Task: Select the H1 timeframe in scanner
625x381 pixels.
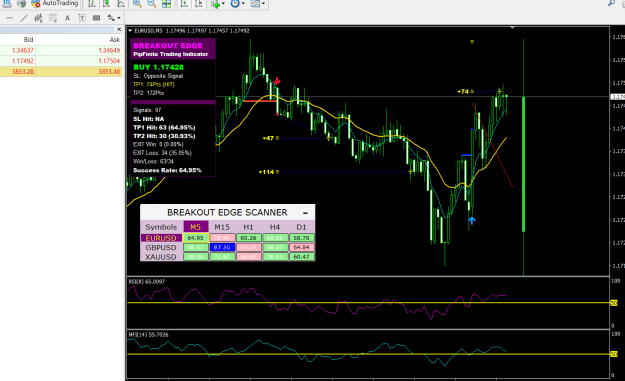Action: pos(248,227)
